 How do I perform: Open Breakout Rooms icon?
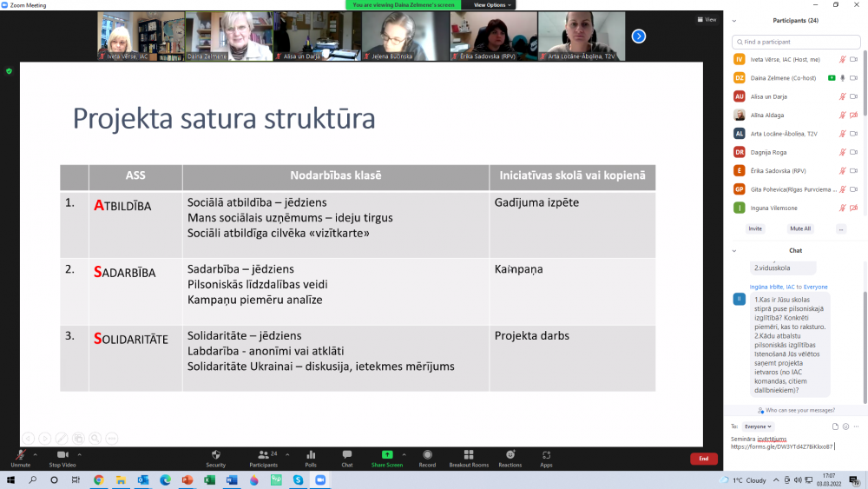coord(469,455)
